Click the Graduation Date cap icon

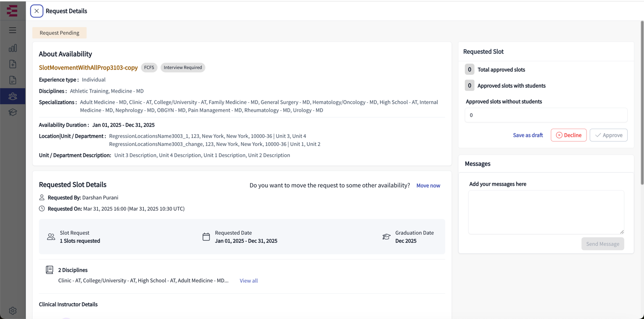pyautogui.click(x=386, y=237)
